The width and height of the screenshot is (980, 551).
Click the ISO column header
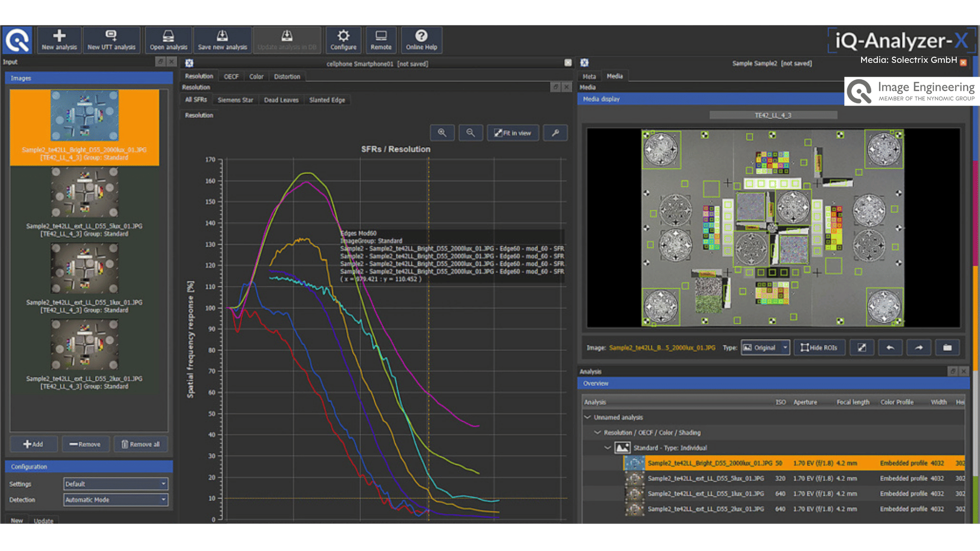tap(780, 402)
